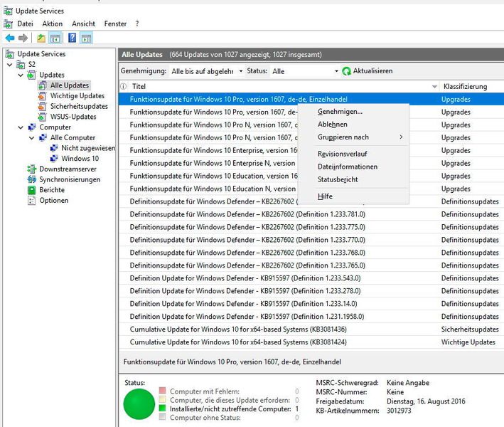Choose Revisionsverlauf in context menu
504x427 pixels.
(353, 154)
